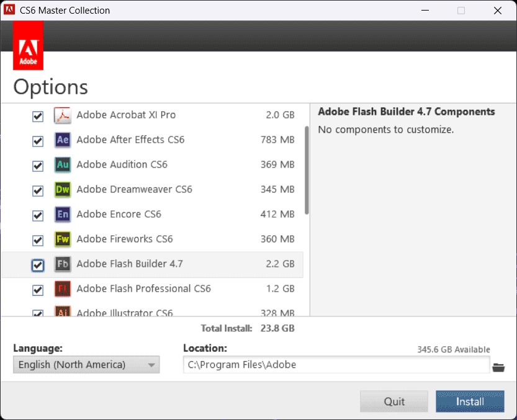Click the Fireworks Fw icon
The image size is (517, 420).
(63, 239)
